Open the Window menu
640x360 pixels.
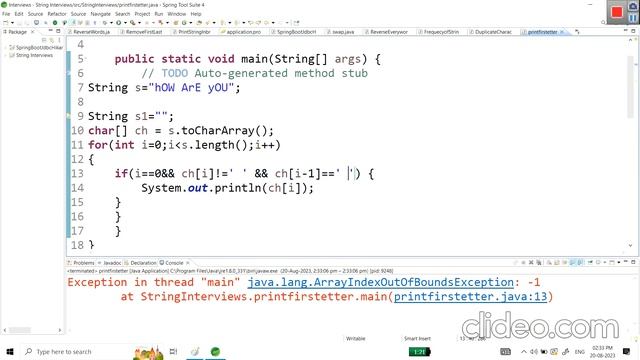[177, 14]
